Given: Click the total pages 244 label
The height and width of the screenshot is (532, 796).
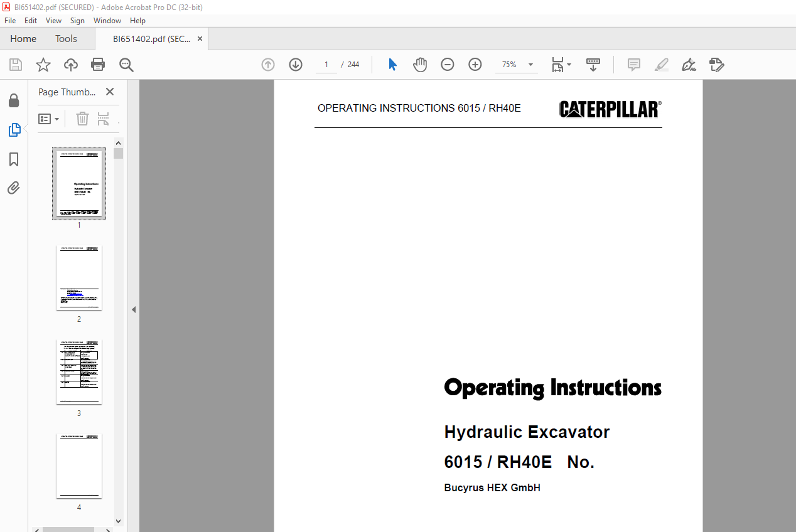Looking at the screenshot, I should [x=353, y=65].
